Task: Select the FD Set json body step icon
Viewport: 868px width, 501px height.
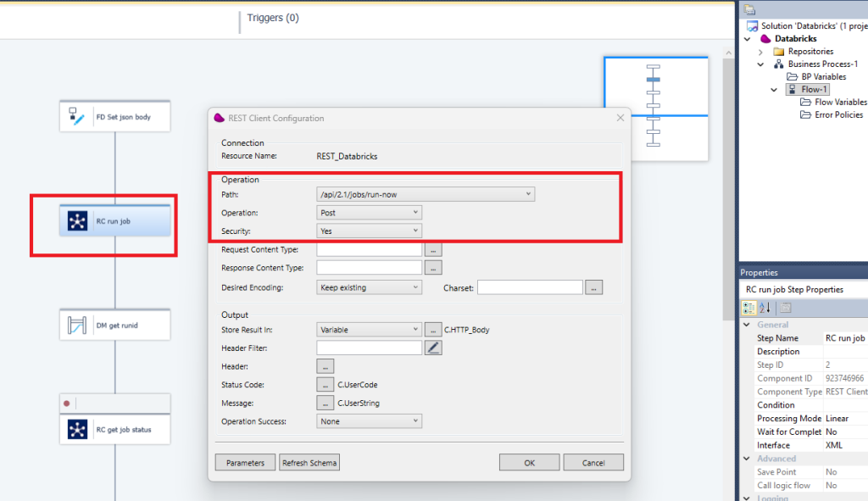Action: [77, 118]
